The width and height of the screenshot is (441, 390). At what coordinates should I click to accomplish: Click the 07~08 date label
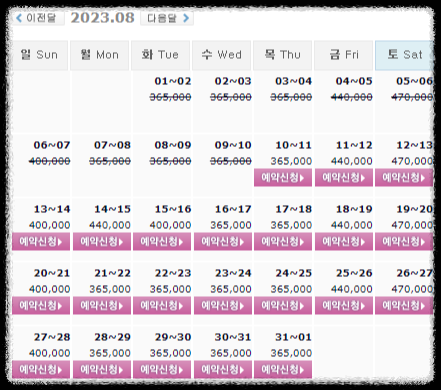112,145
